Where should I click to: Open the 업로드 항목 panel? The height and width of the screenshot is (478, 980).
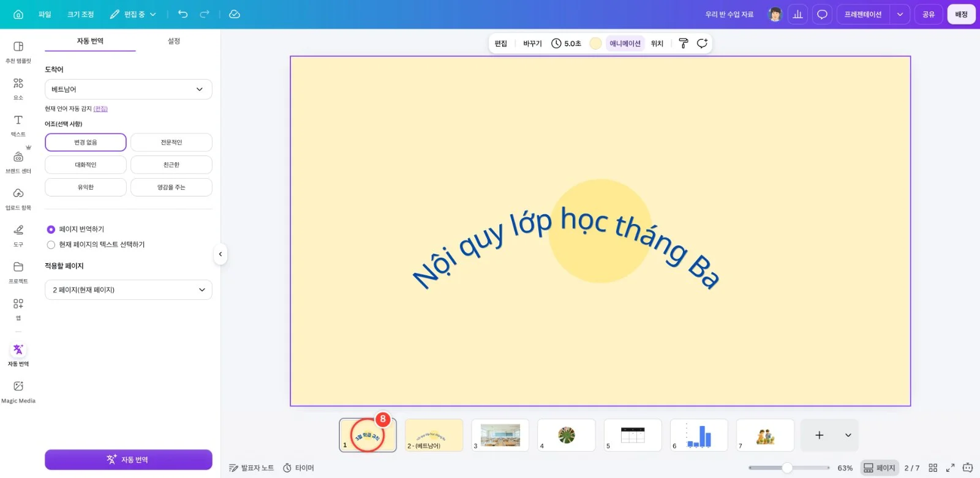(18, 199)
